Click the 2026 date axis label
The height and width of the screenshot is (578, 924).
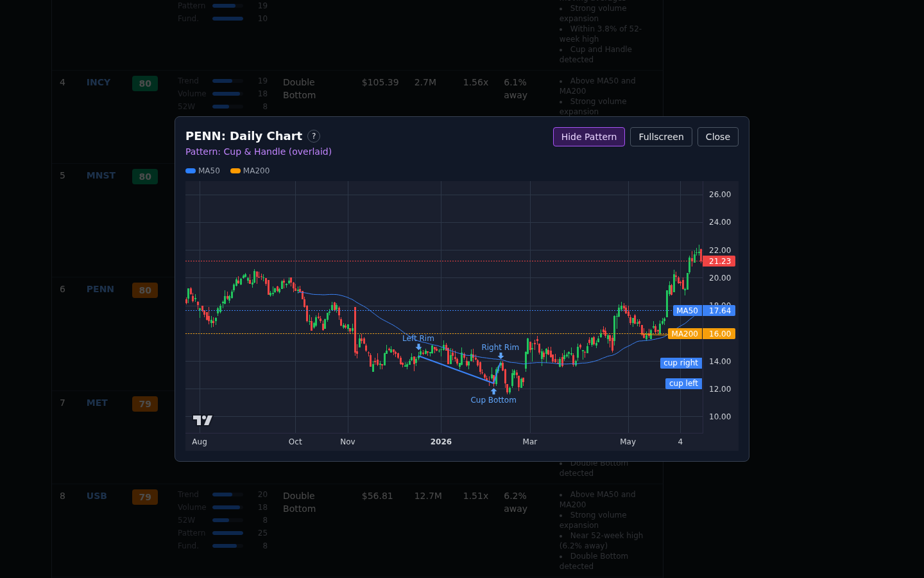pyautogui.click(x=441, y=442)
